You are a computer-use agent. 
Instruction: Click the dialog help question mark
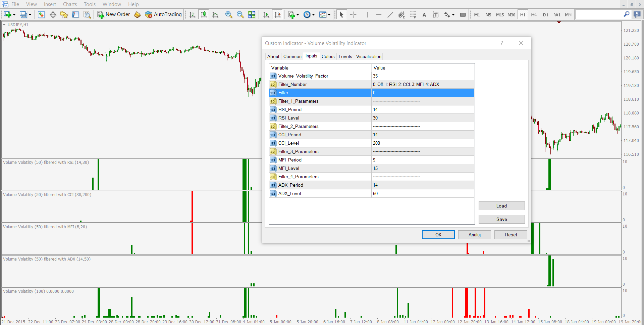[502, 43]
